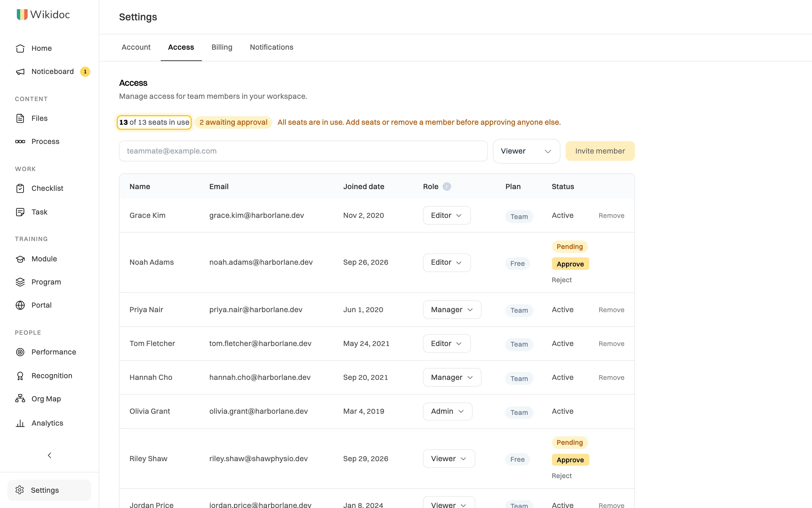Open the Task icon in sidebar
Image resolution: width=812 pixels, height=508 pixels.
tap(20, 212)
